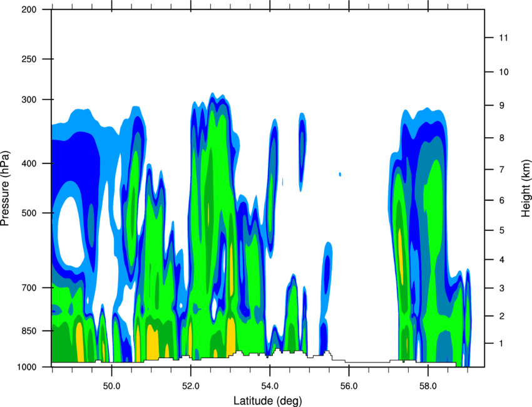Pick the 10 km height label

pos(504,72)
